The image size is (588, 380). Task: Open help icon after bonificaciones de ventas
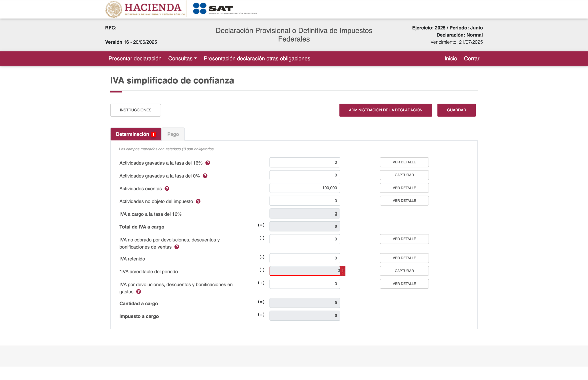point(177,247)
